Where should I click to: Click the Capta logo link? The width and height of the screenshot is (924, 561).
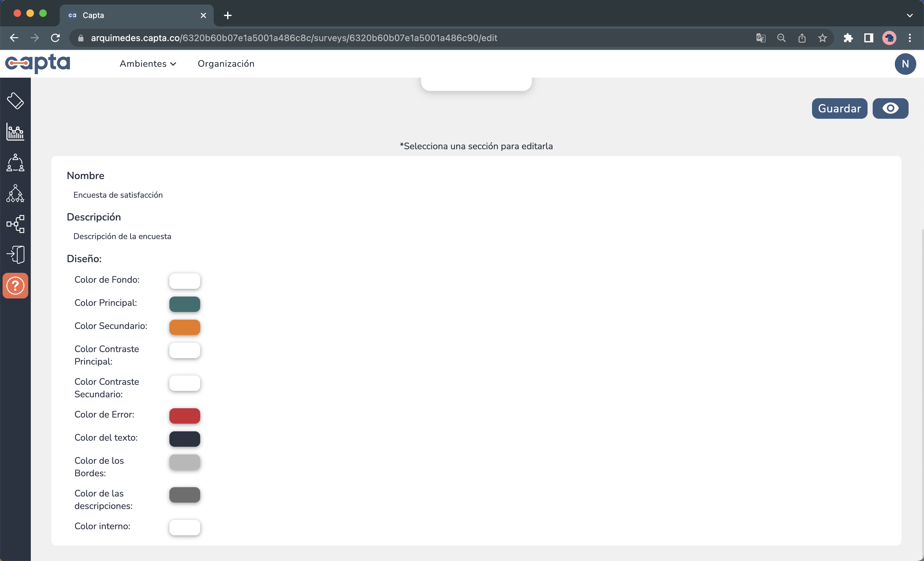click(x=38, y=63)
